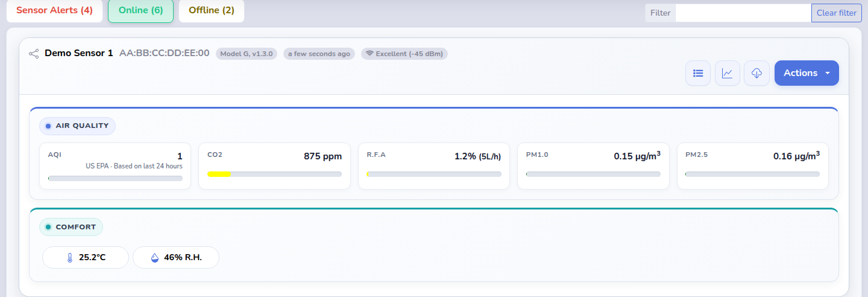Click the blue dot in Air Quality badge
The height and width of the screenshot is (297, 868).
[x=48, y=126]
